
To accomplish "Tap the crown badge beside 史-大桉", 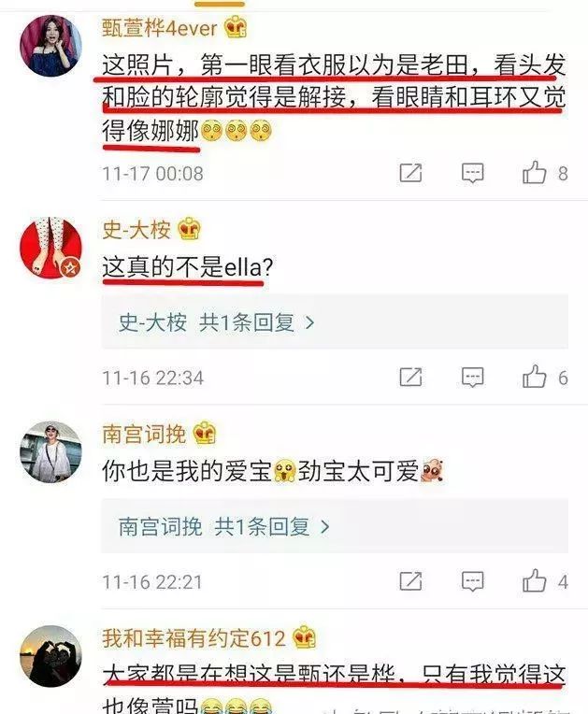I will (189, 229).
